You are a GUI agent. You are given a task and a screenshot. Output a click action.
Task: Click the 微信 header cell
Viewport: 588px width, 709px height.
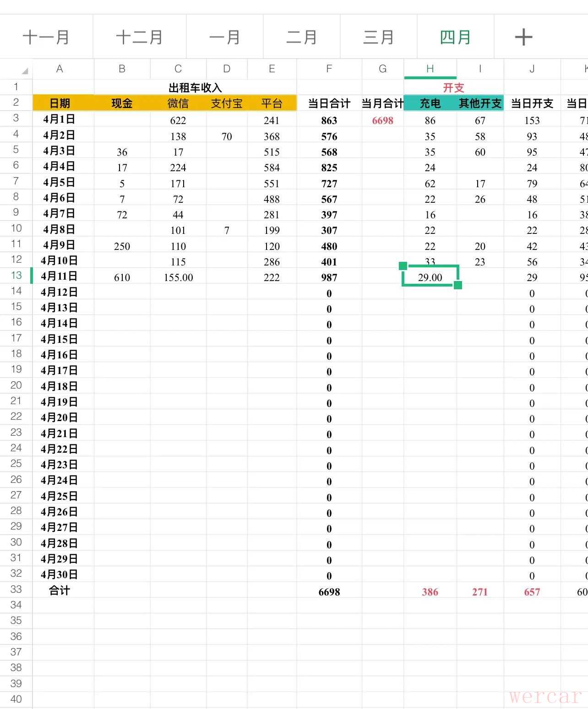(178, 103)
